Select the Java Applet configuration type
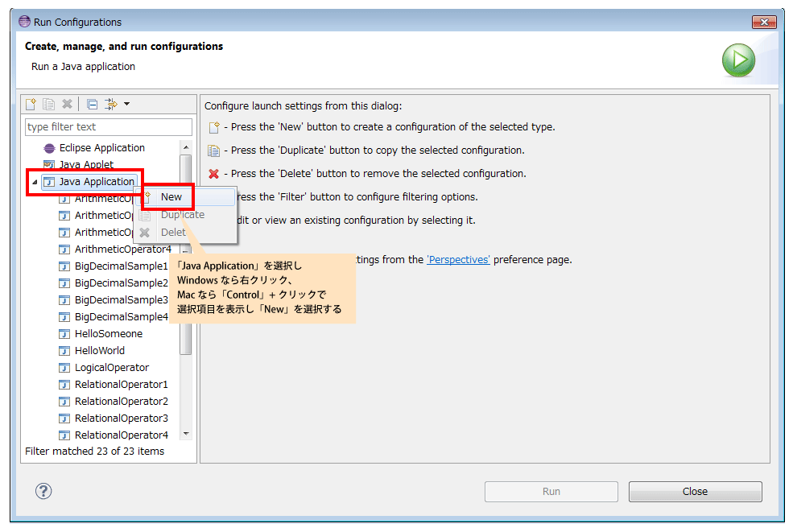The height and width of the screenshot is (532, 793). [86, 165]
